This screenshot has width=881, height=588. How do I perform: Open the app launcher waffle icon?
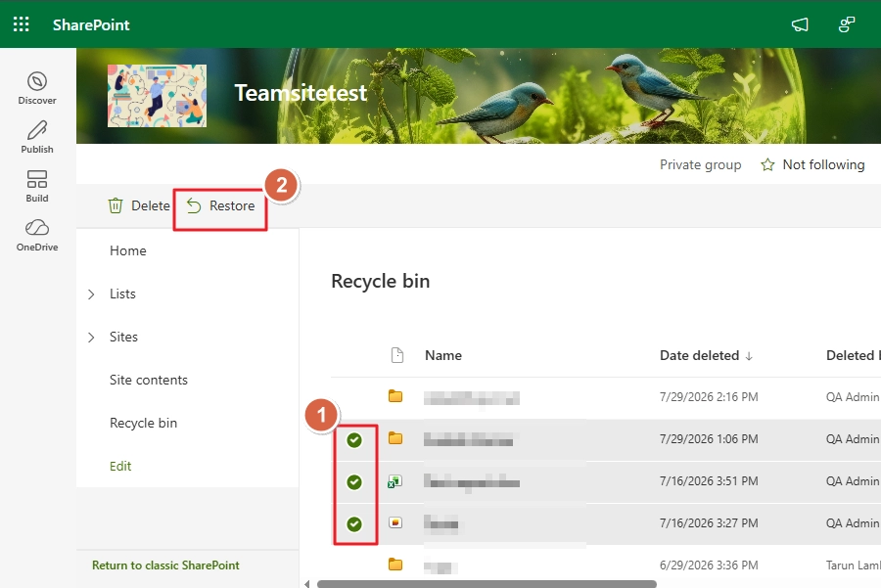pos(21,24)
